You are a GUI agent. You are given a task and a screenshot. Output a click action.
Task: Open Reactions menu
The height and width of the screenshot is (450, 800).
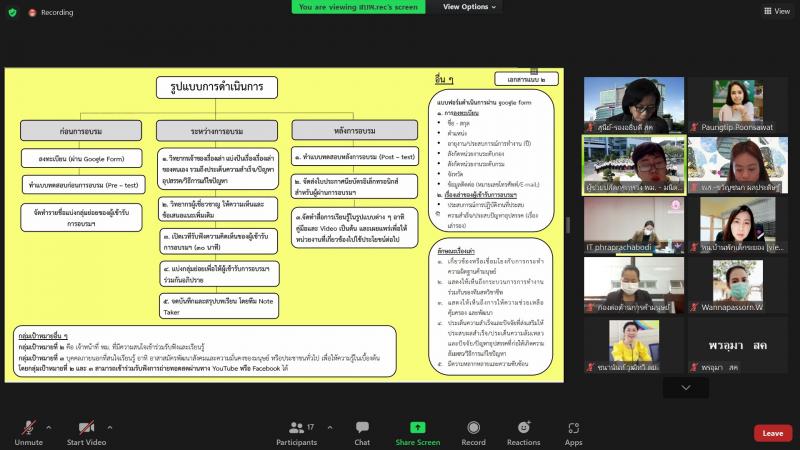523,433
